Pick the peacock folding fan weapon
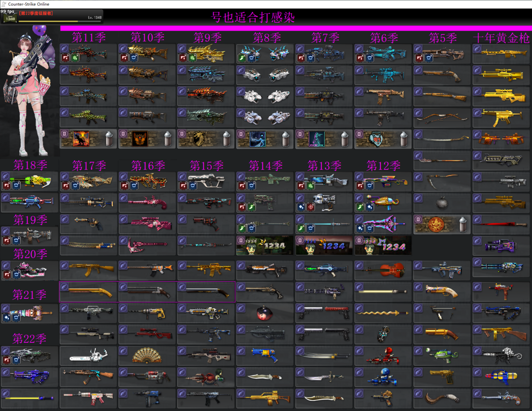Image resolution: width=532 pixels, height=411 pixels. tap(147, 356)
